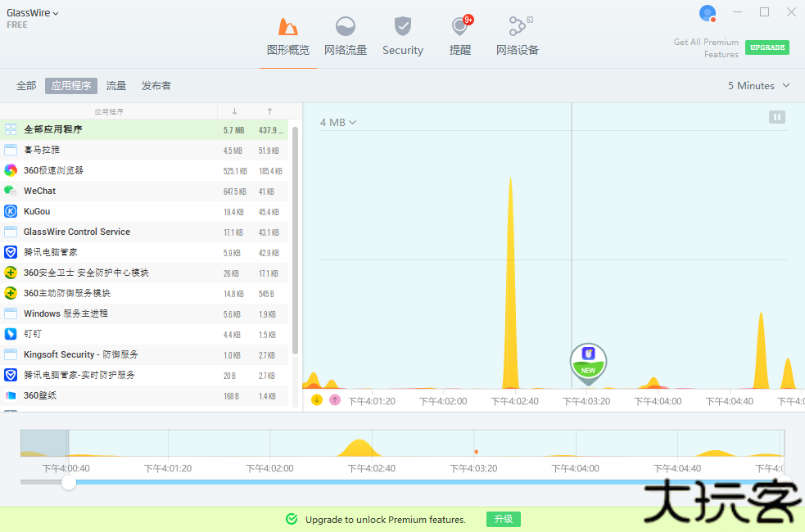Viewport: 805px width, 532px height.
Task: Click the mini timeline overview graph peak
Action: point(360,446)
